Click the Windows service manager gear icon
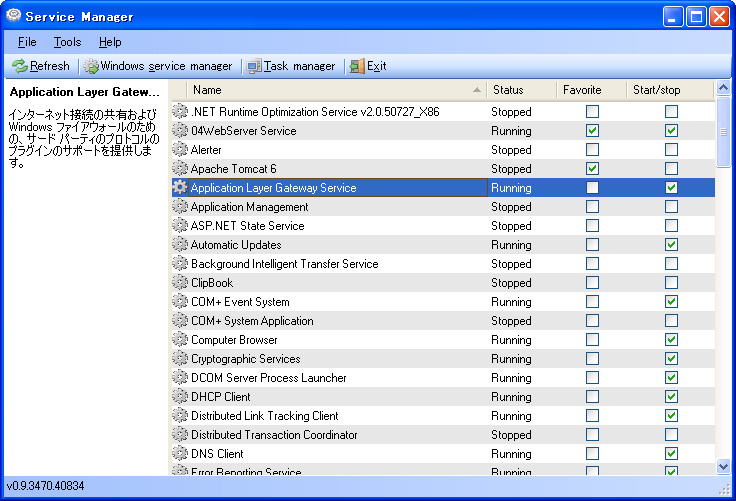The height and width of the screenshot is (501, 736). pyautogui.click(x=91, y=66)
